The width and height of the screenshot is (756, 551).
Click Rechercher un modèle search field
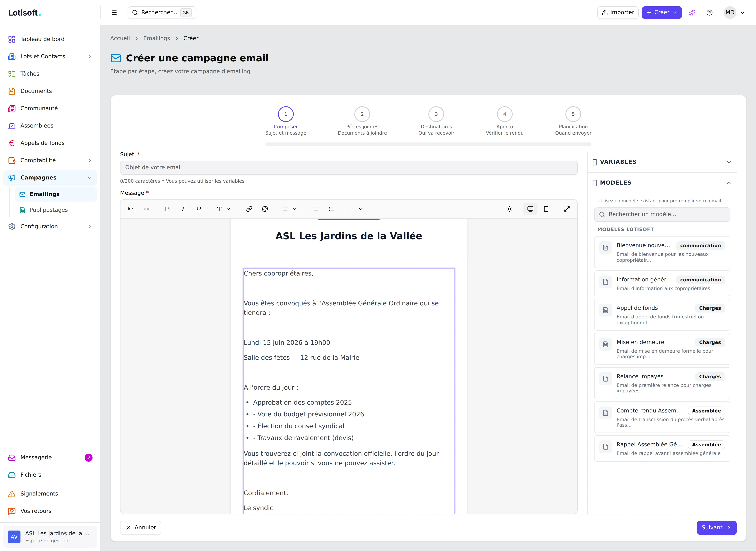click(662, 214)
